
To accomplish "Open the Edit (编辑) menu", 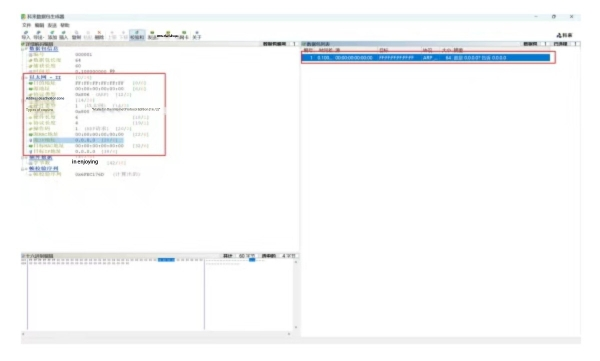I will [39, 25].
